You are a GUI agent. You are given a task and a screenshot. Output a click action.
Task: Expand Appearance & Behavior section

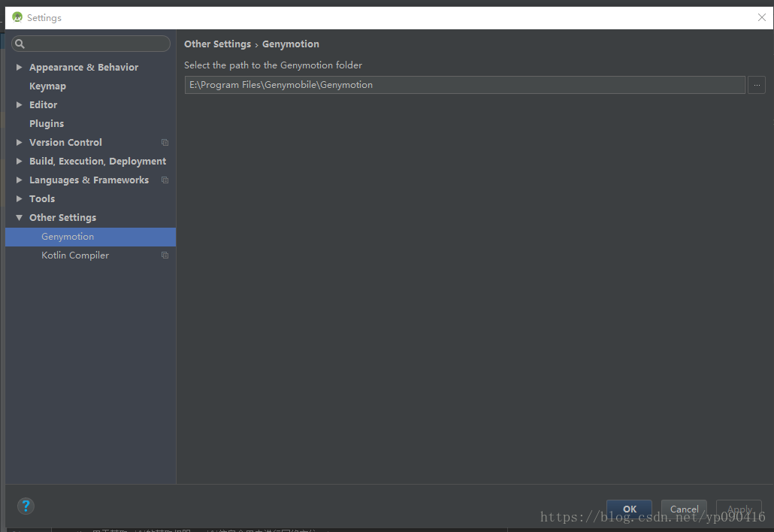click(20, 67)
